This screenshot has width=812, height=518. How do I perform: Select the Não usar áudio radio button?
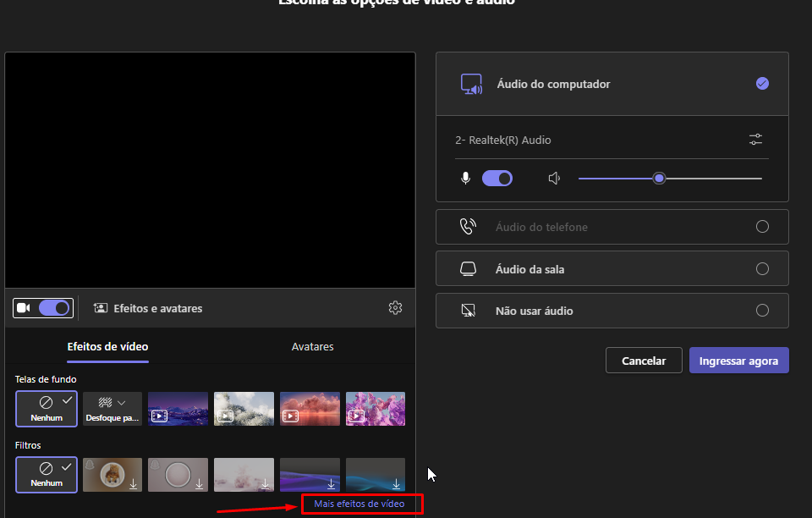click(762, 311)
